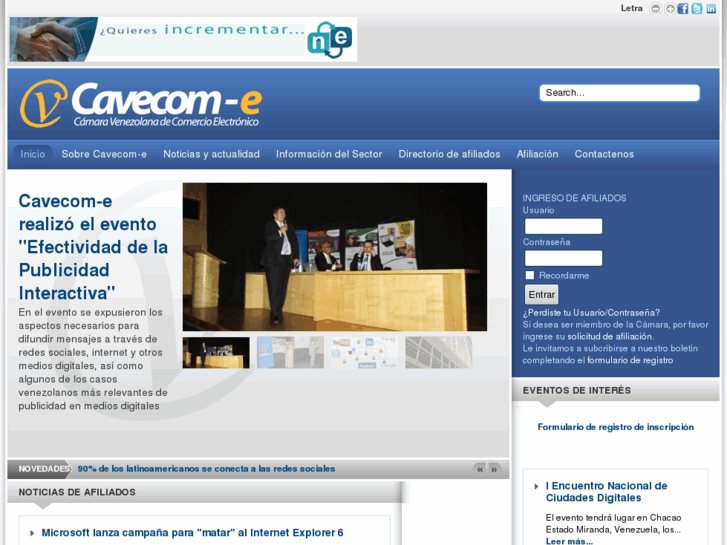The width and height of the screenshot is (727, 545).
Task: Open the Twitter icon link
Action: (697, 9)
